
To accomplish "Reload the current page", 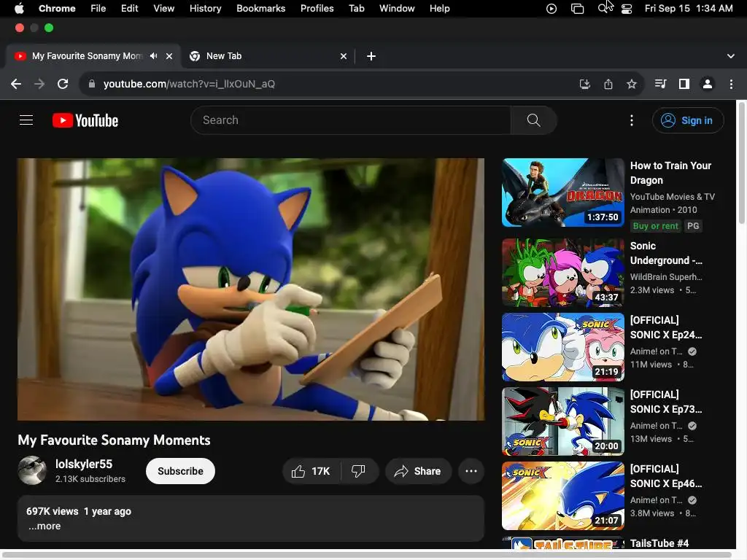I will pos(63,85).
